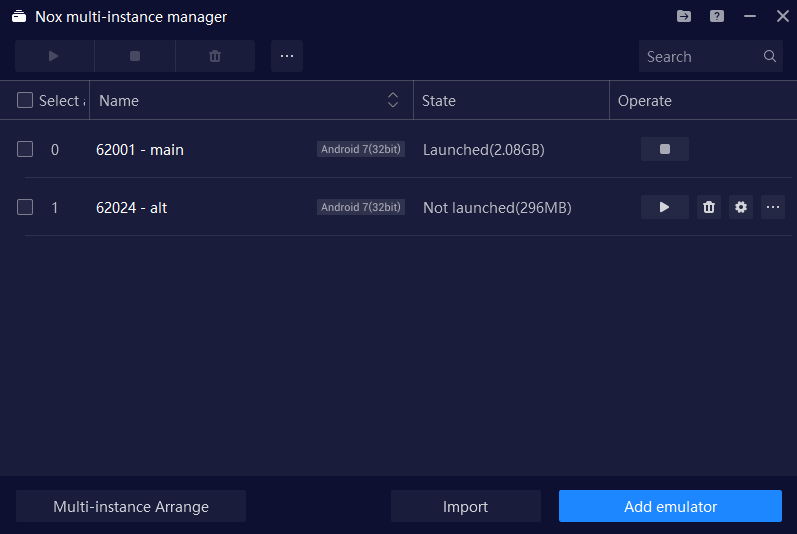Click the batch start play icon in toolbar
This screenshot has width=797, height=534.
tap(54, 56)
